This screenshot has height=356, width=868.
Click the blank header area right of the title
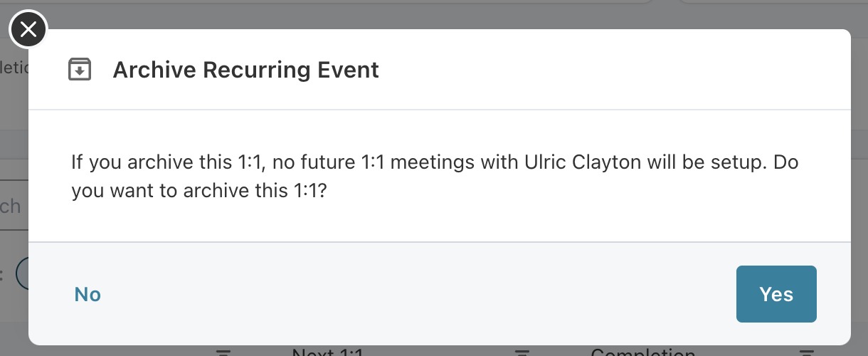coord(612,70)
